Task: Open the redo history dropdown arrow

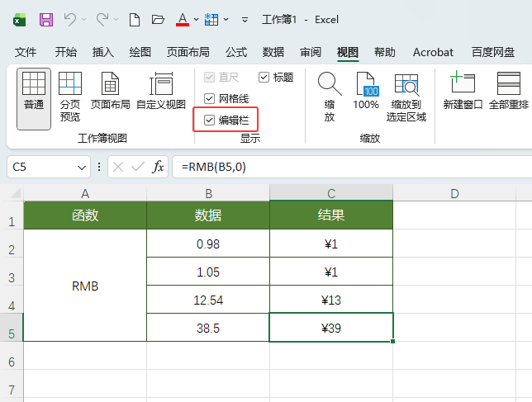Action: (116, 20)
